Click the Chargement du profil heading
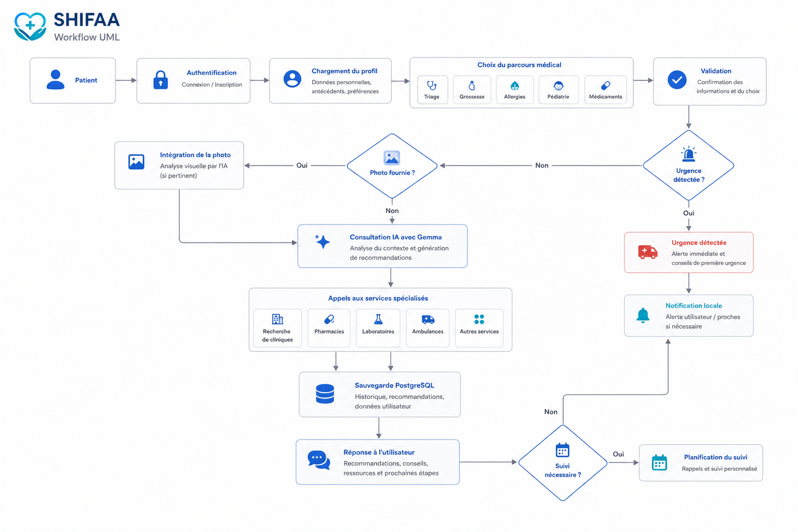Viewport: 798px width, 532px height. (344, 71)
